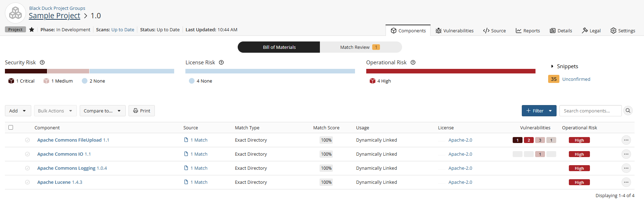The image size is (644, 201).
Task: Click the dark critical segment of Security Risk bar
Action: tap(26, 71)
